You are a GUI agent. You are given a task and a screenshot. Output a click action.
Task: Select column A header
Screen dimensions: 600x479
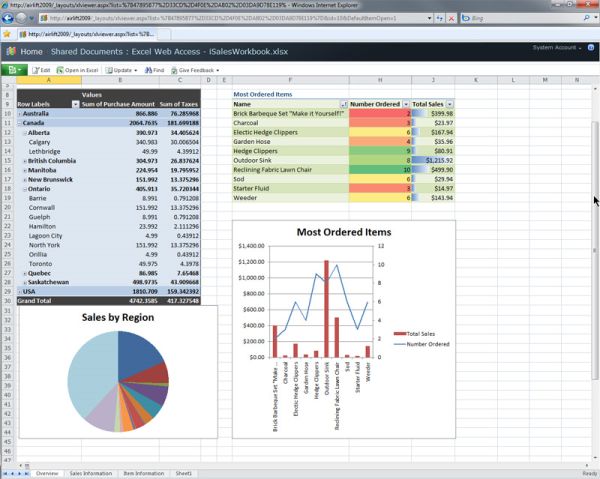pos(49,80)
